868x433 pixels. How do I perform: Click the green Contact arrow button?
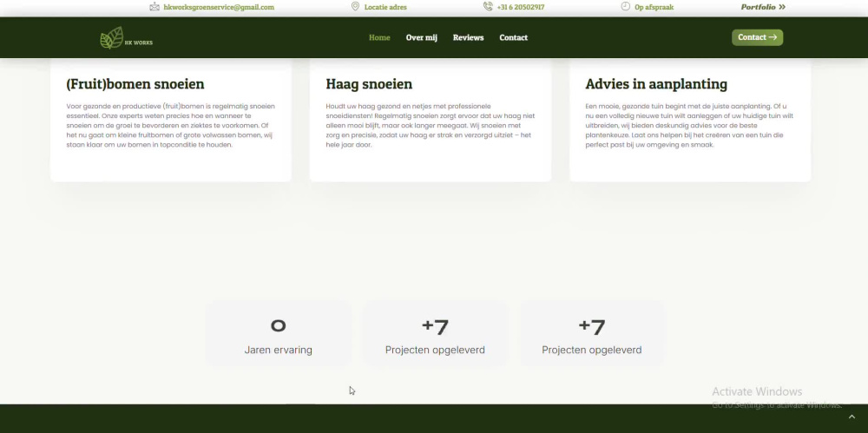[x=757, y=37]
